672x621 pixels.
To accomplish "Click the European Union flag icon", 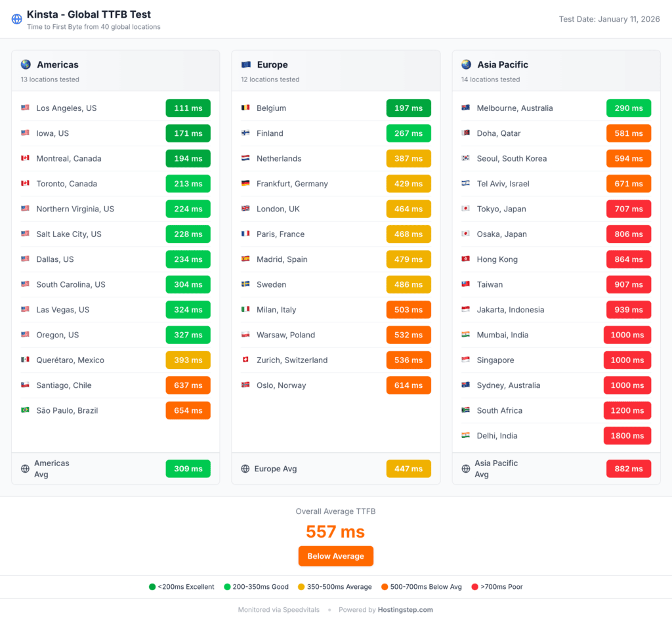I will (x=246, y=64).
